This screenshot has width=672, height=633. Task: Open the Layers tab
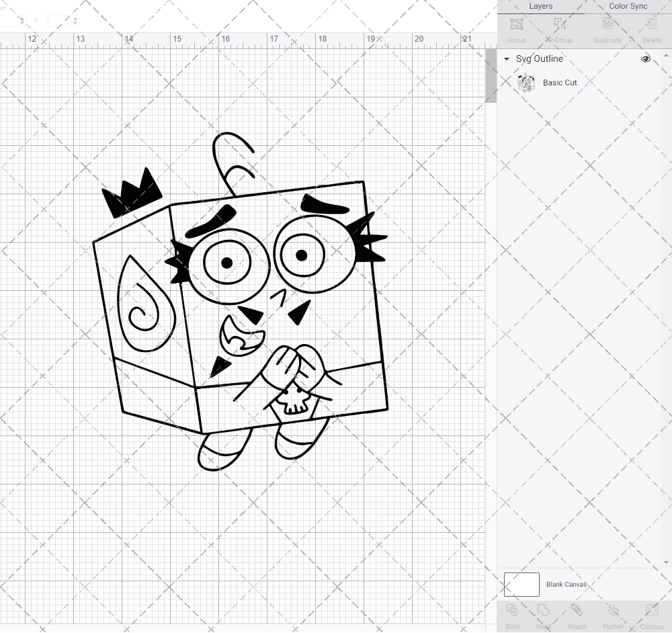[540, 6]
